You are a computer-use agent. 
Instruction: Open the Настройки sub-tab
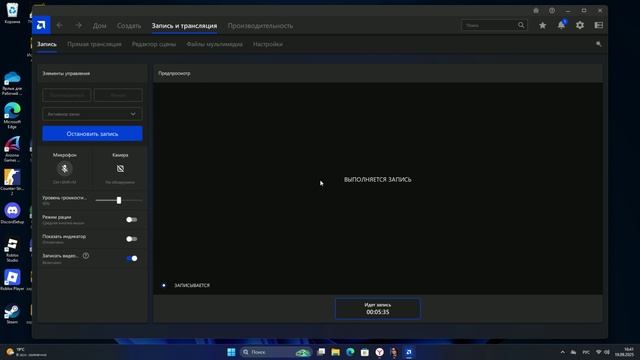[268, 44]
